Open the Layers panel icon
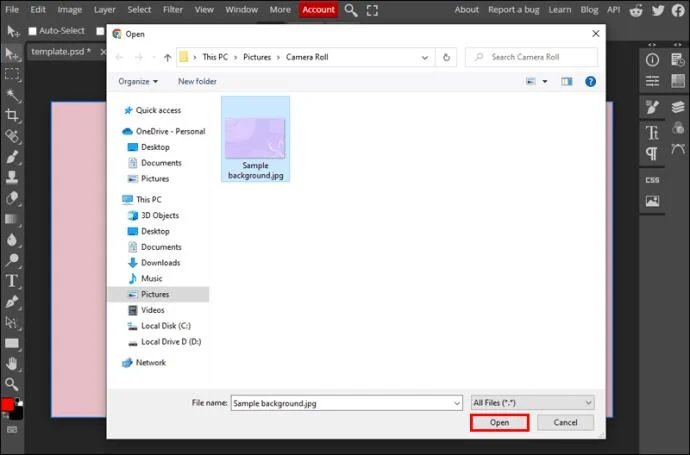The height and width of the screenshot is (455, 690). (678, 106)
